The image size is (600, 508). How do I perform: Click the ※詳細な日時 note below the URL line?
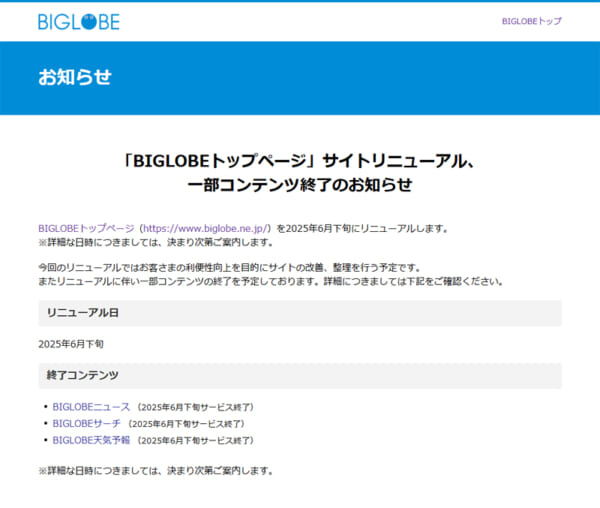[155, 243]
